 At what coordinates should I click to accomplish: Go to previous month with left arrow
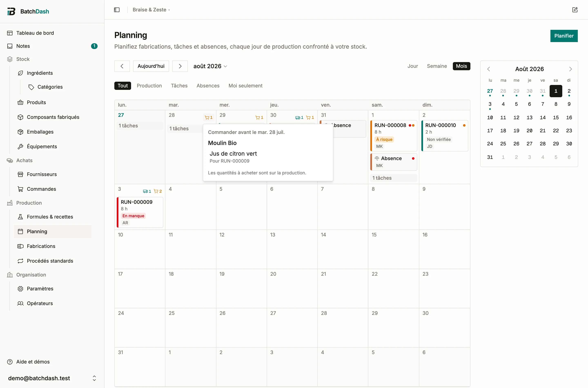coord(122,66)
